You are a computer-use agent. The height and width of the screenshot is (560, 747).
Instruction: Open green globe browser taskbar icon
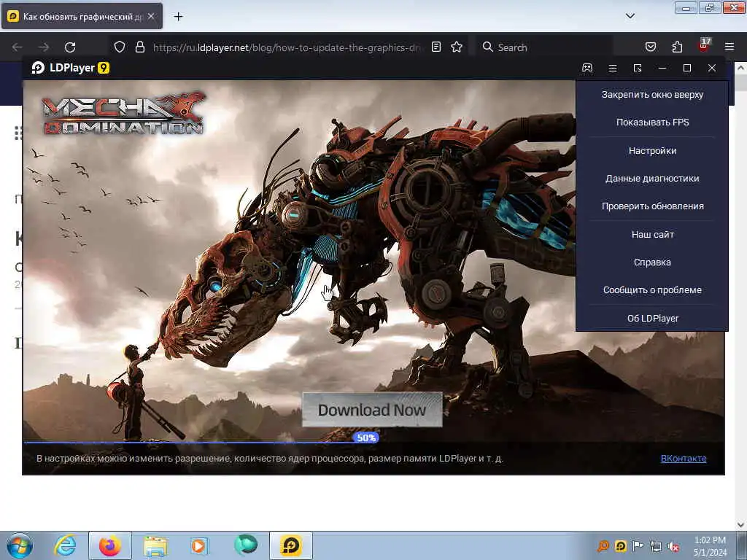(246, 545)
